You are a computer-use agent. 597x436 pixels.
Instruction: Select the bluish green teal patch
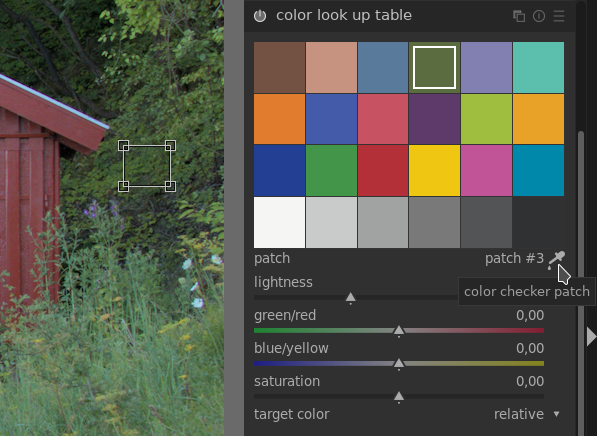click(x=538, y=67)
